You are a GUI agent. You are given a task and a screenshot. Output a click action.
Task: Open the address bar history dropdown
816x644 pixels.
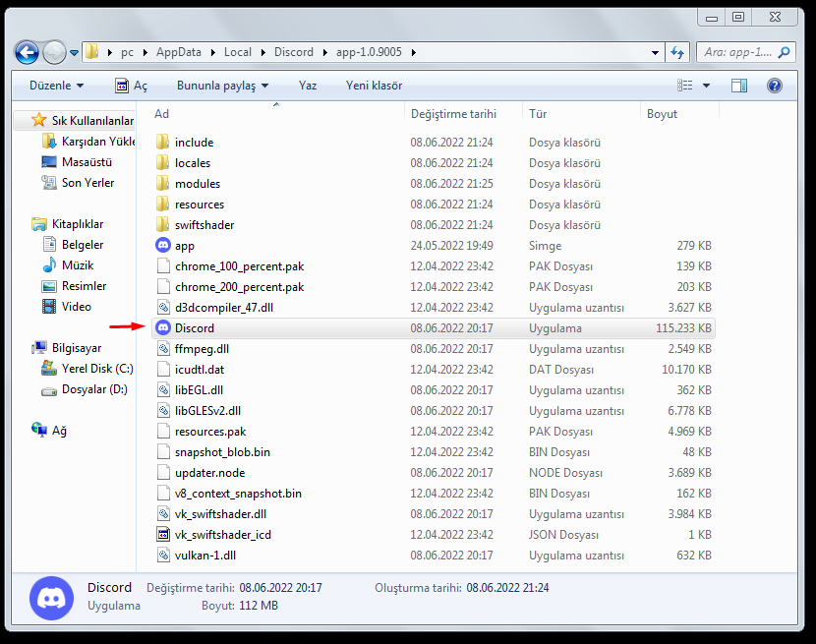pos(655,52)
